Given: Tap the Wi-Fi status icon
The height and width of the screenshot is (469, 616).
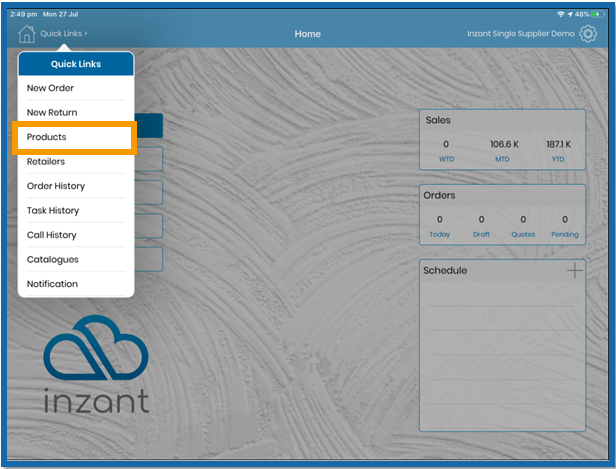Looking at the screenshot, I should point(560,14).
